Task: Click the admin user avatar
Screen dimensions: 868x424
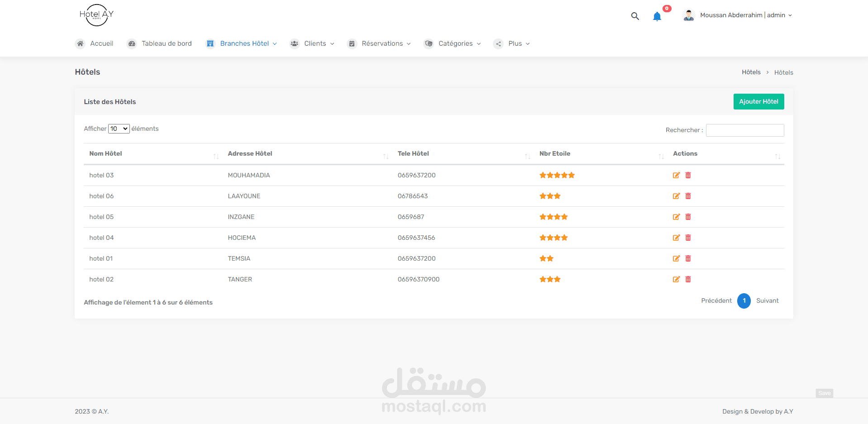Action: point(689,15)
